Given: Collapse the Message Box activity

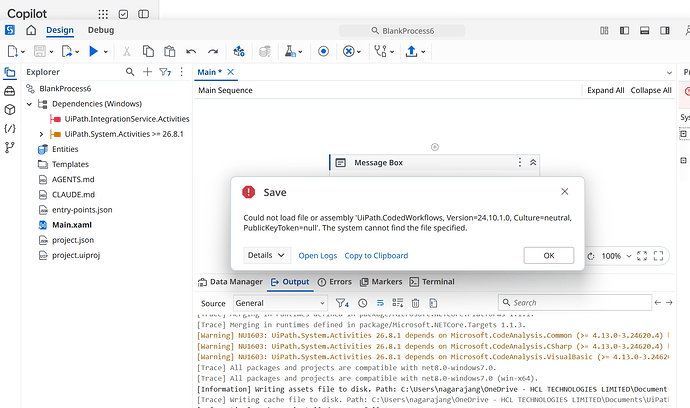Looking at the screenshot, I should click(x=533, y=162).
